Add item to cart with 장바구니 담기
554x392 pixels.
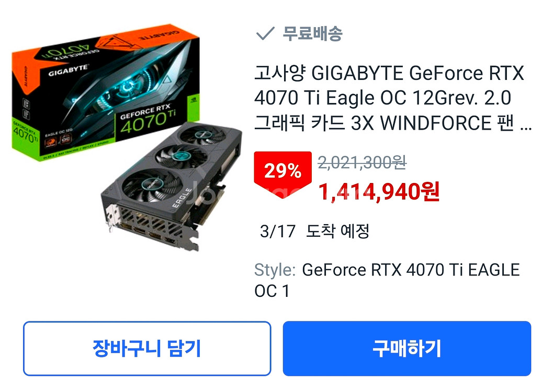tap(147, 348)
